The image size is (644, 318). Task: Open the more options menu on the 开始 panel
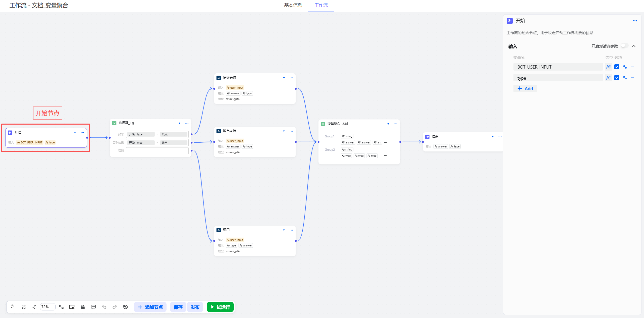[x=635, y=21]
